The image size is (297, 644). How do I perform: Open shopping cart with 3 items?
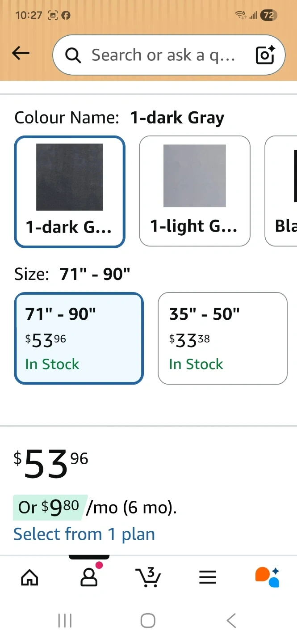pos(148,576)
